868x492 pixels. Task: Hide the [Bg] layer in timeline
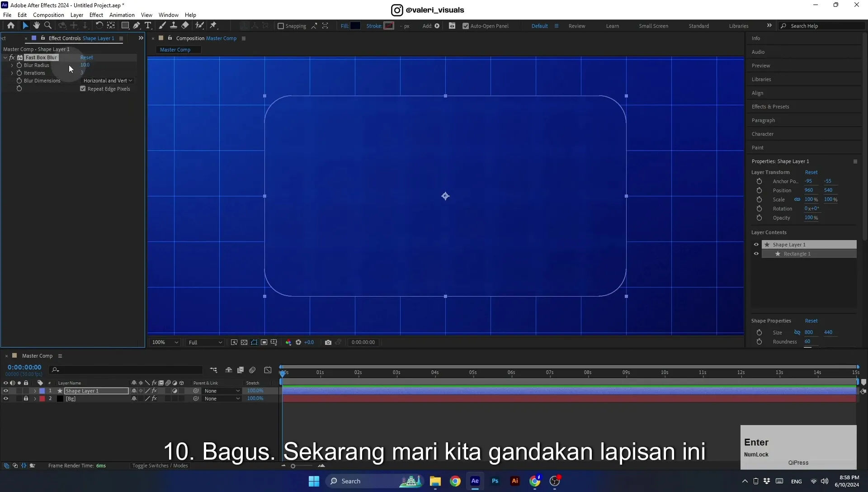5,398
